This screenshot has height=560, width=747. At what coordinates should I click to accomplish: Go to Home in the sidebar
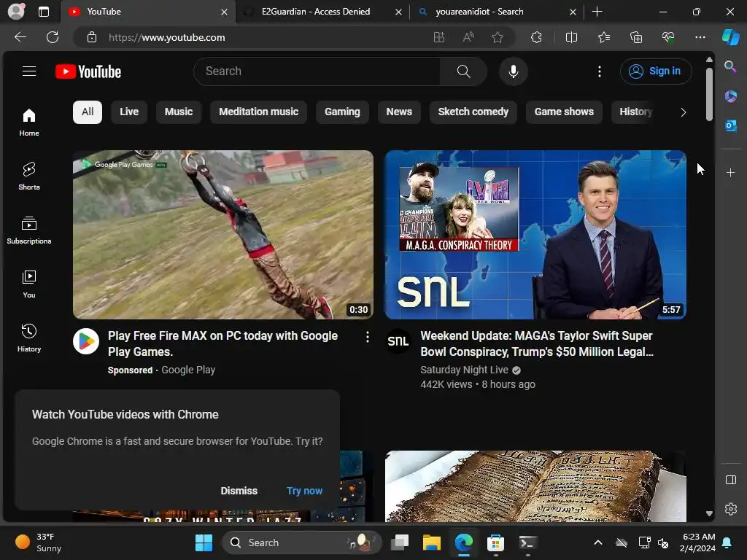pyautogui.click(x=29, y=122)
